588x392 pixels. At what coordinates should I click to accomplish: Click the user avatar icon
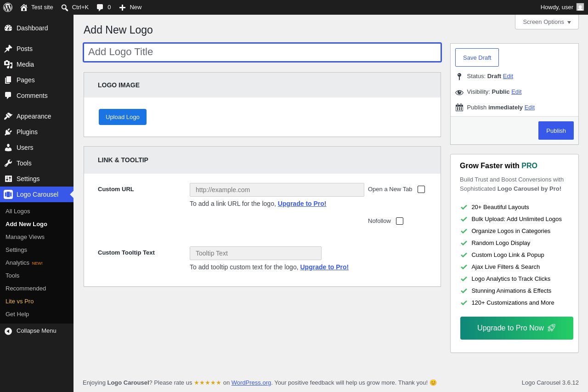click(x=580, y=7)
